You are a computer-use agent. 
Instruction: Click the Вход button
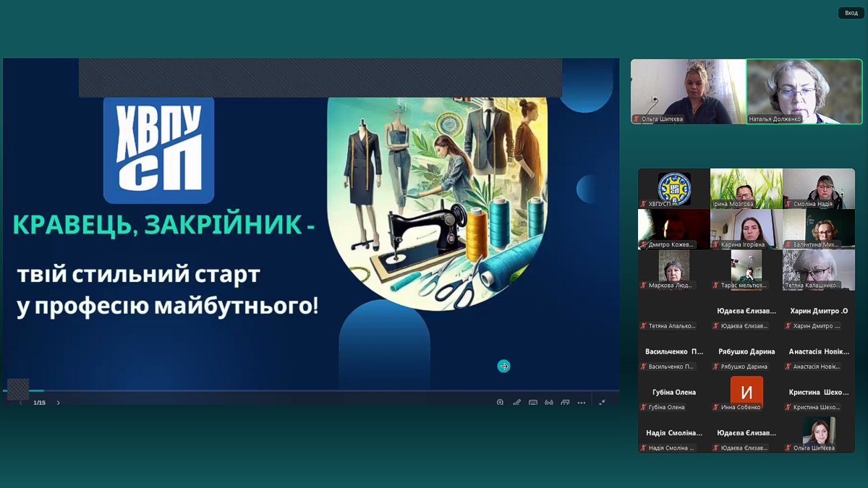[x=851, y=13]
